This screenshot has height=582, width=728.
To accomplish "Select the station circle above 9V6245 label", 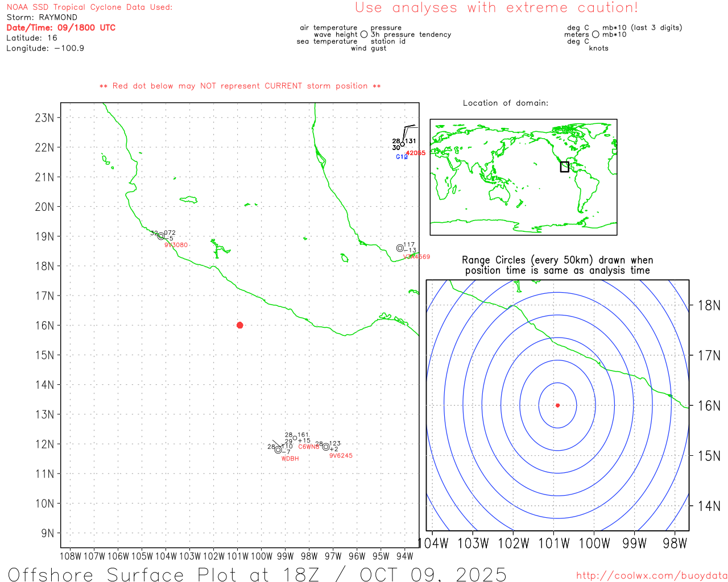I will (x=326, y=447).
